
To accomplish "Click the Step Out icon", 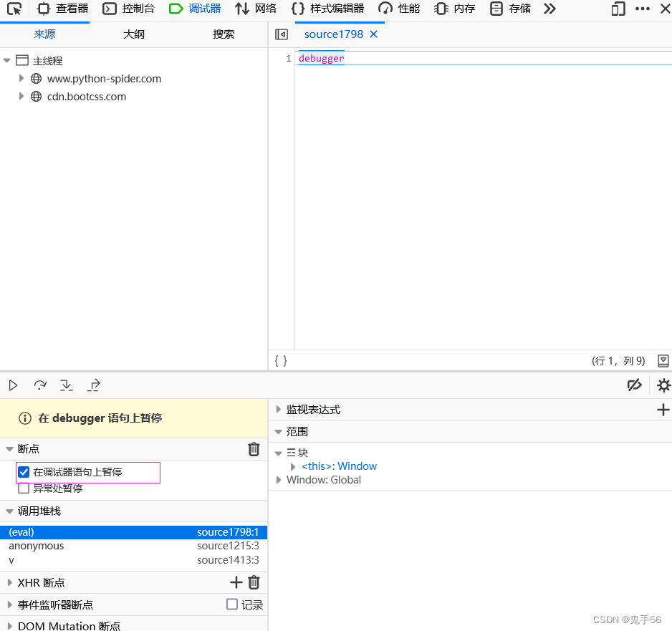I will tap(93, 385).
